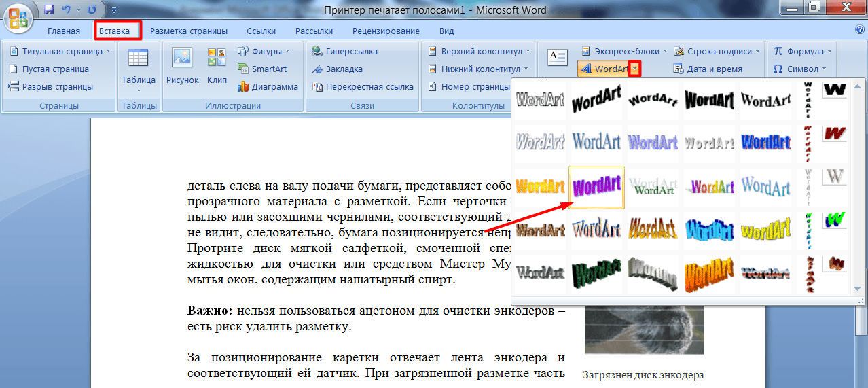Choose the orange gradient WordArt style
Viewport: 868px width, 388px height.
541,187
